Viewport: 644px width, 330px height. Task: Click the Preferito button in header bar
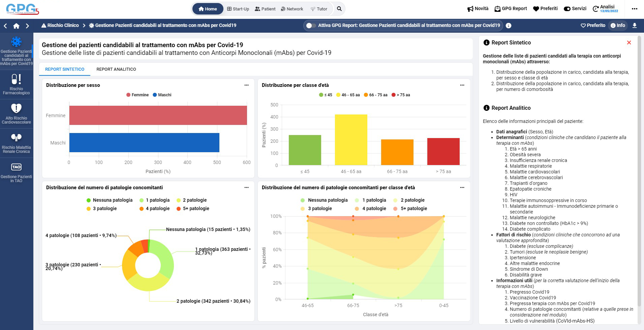(x=593, y=25)
